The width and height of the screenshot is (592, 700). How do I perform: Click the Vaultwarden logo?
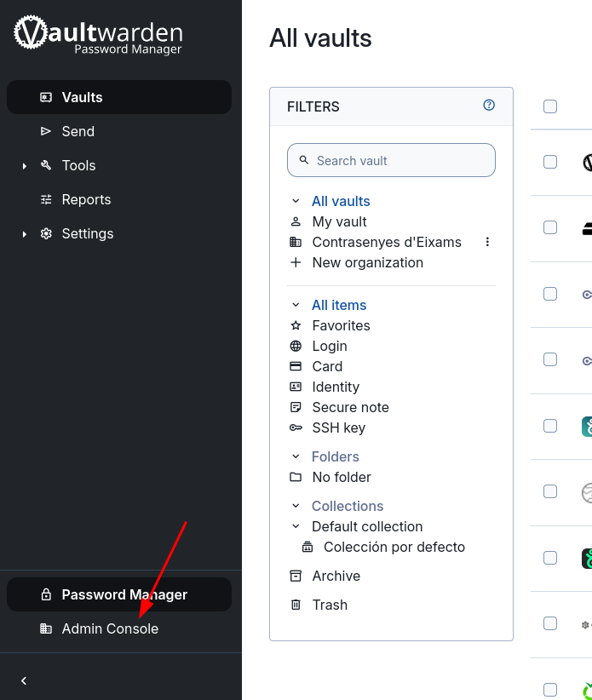98,35
